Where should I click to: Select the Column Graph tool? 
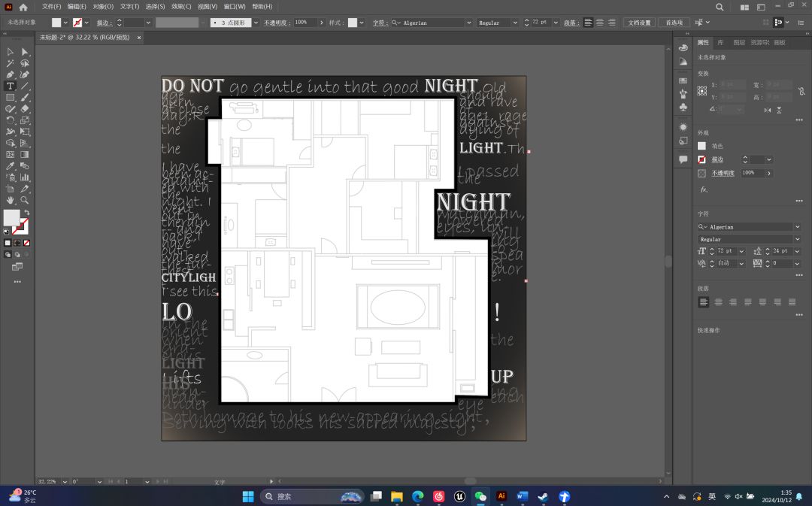click(24, 177)
